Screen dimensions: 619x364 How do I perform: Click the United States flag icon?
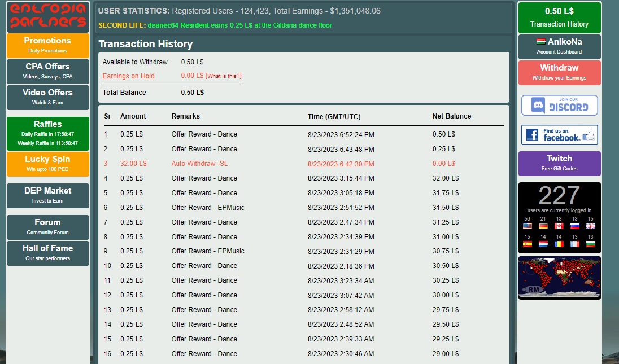click(x=528, y=226)
